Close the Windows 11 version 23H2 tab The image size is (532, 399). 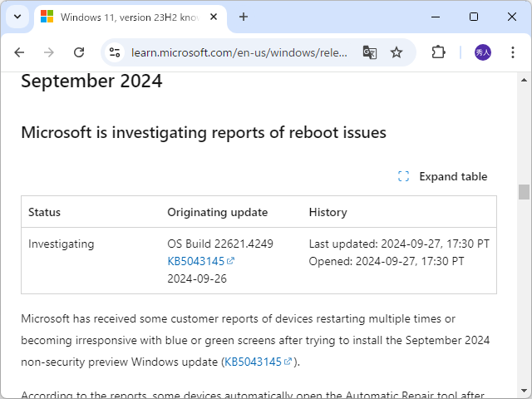[x=214, y=17]
